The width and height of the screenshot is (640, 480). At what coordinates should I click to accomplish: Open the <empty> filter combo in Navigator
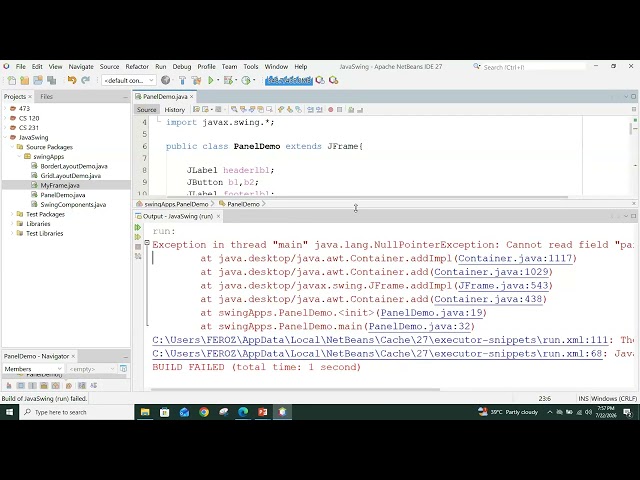(x=92, y=369)
